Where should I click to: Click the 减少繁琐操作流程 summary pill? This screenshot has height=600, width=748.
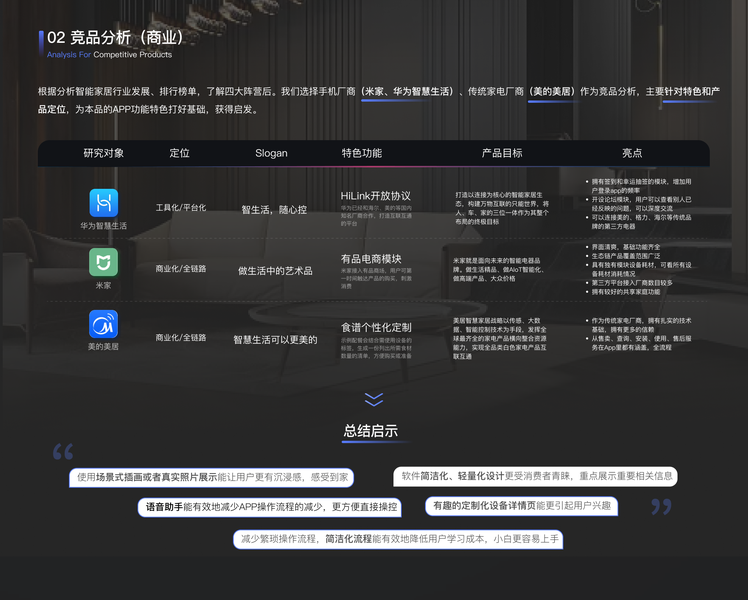398,539
